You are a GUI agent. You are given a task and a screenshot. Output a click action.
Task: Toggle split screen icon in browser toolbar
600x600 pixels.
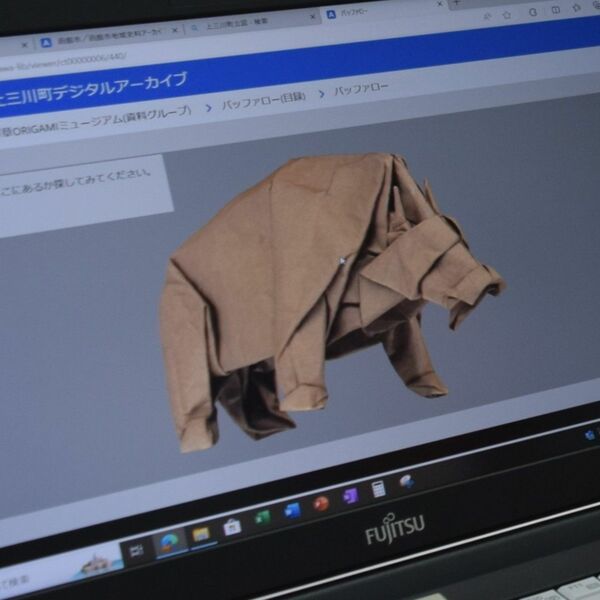tap(556, 10)
